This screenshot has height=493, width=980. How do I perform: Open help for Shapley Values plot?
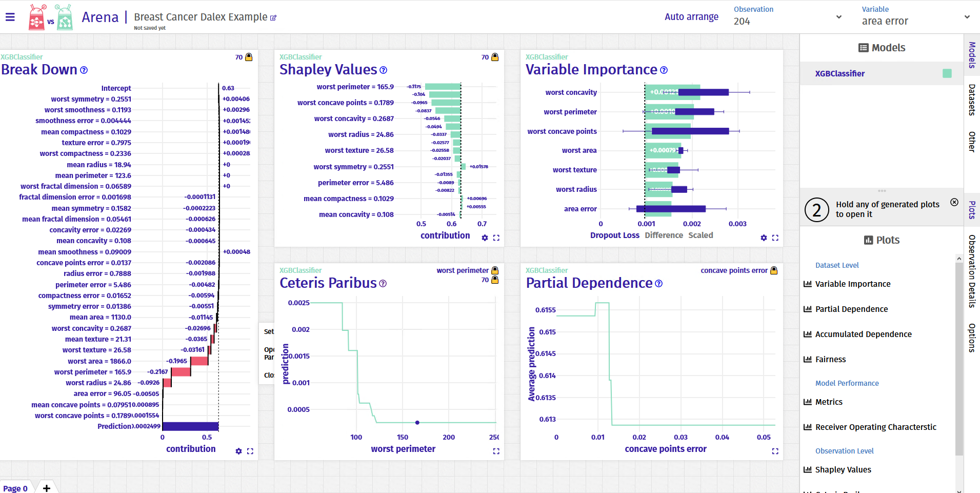click(x=384, y=70)
